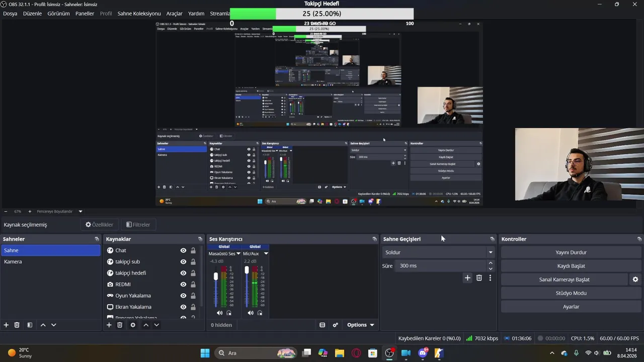Unlock the REDMI source lock
Screen dimensions: 644x362
pos(193,284)
